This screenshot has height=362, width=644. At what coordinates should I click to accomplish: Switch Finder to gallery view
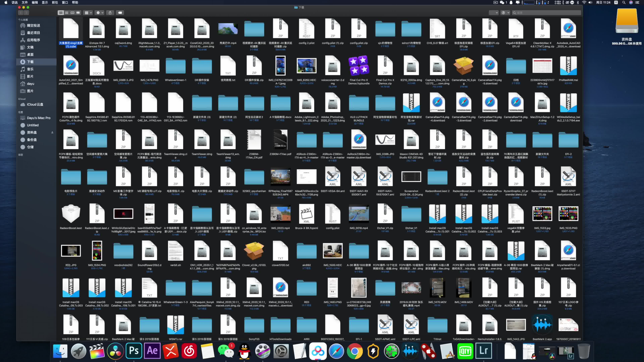tap(78, 13)
